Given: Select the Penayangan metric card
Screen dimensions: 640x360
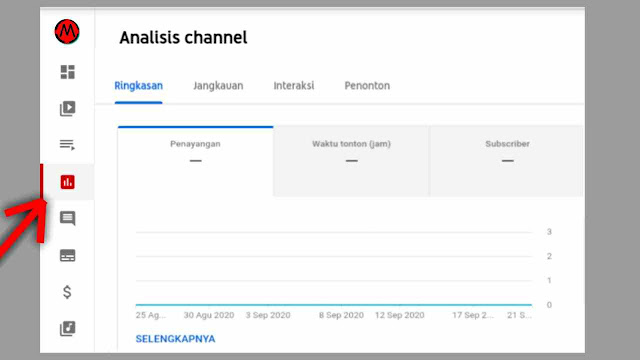Looking at the screenshot, I should point(196,161).
